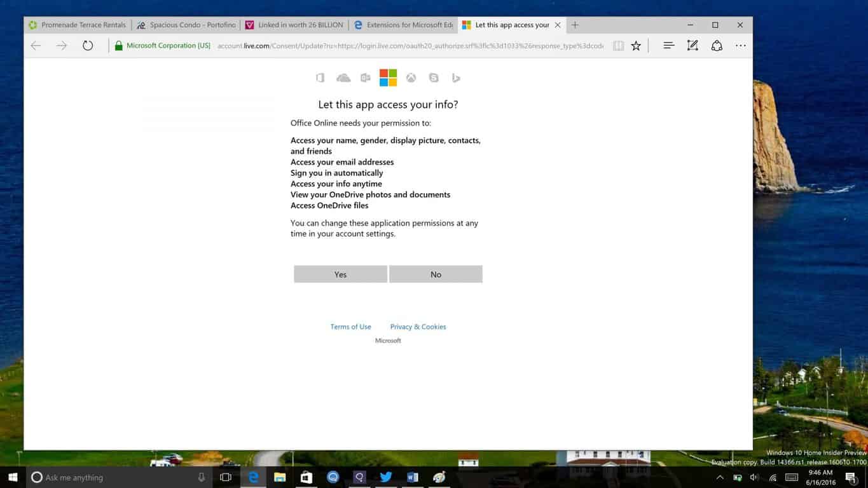Click 'Access your email addresses' text

click(x=342, y=162)
